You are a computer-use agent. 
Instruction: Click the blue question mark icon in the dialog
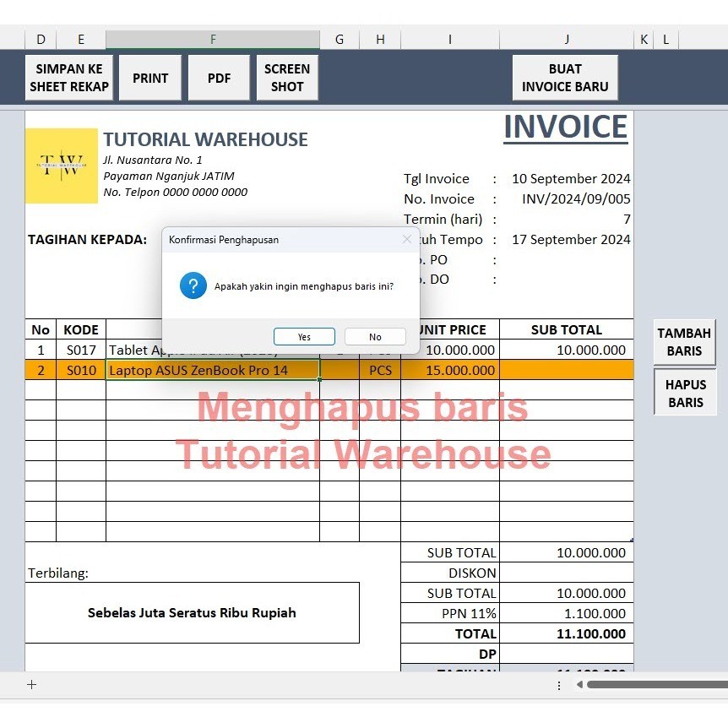tap(193, 285)
